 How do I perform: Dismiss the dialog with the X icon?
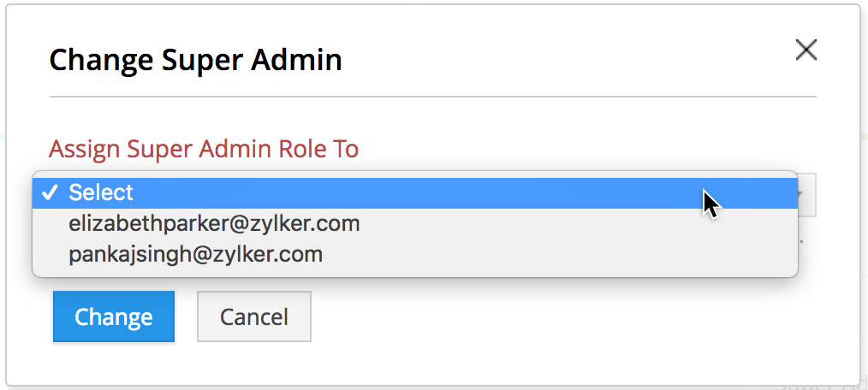tap(806, 50)
